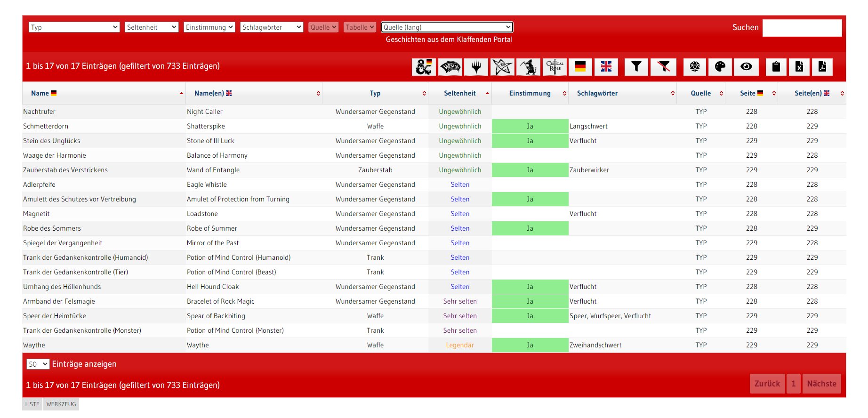
Task: Switch to the LISTE tab
Action: [x=32, y=404]
